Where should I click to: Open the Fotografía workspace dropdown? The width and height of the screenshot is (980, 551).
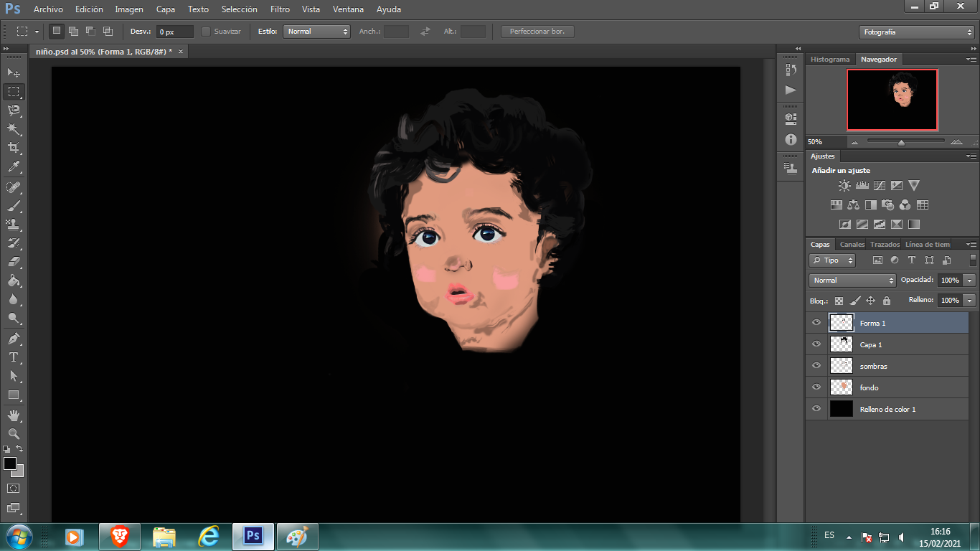coord(916,32)
